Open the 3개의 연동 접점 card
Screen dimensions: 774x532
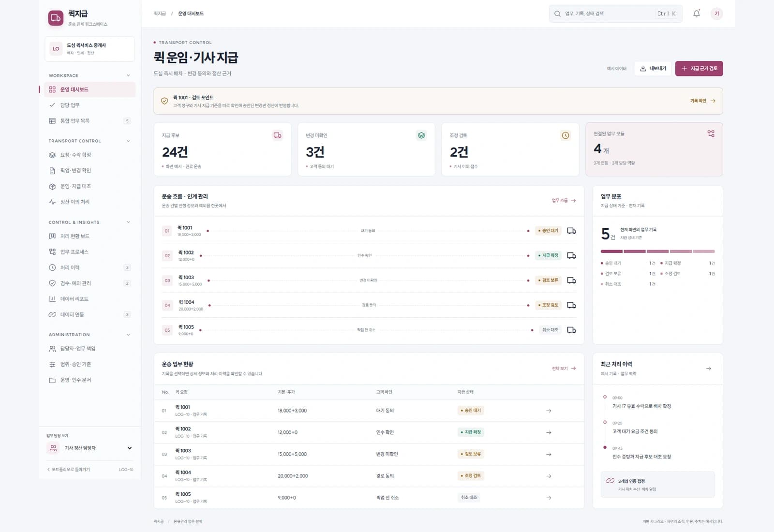click(x=657, y=485)
